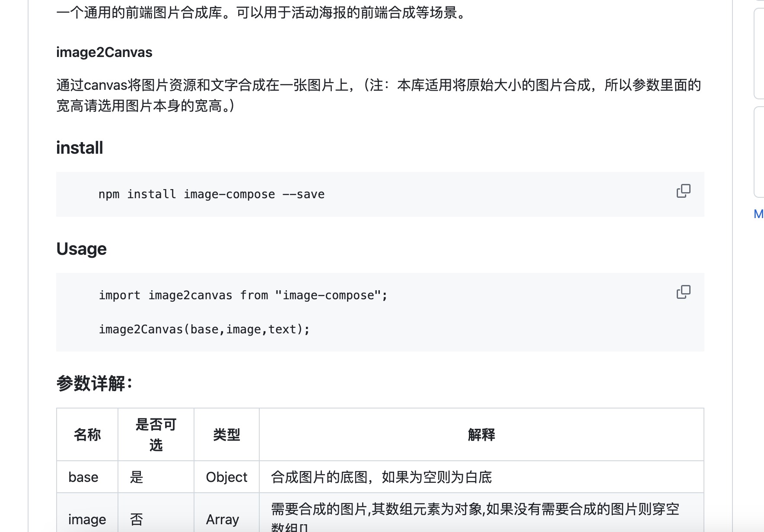Click the '合成图片的底图' description cell
Screen dimensions: 764x532
481,477
